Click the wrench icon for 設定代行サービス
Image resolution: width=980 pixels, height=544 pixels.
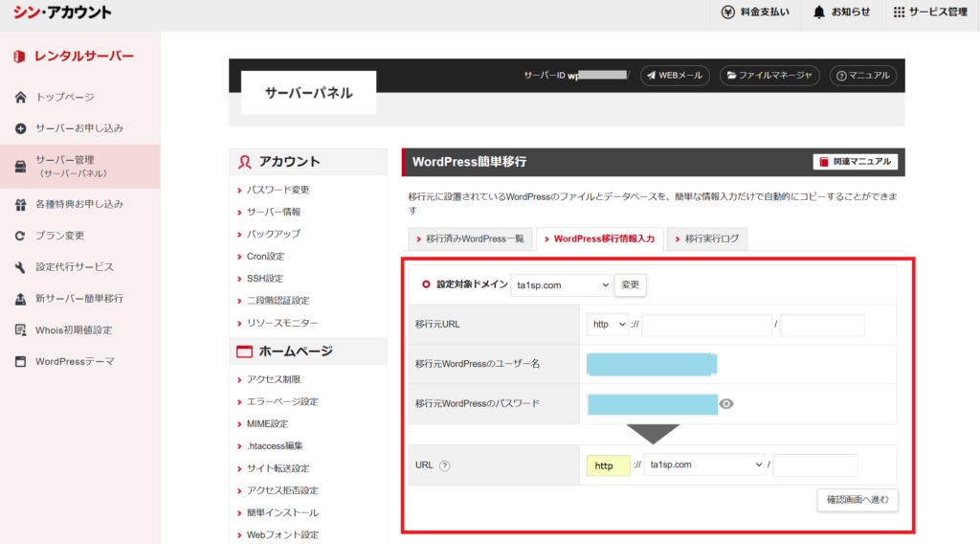[20, 267]
